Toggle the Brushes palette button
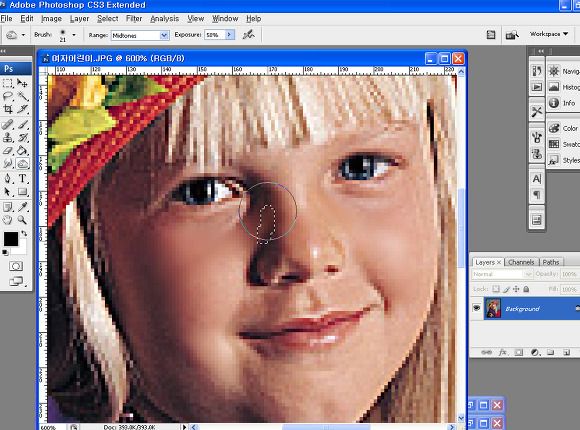The image size is (580, 430). [491, 35]
